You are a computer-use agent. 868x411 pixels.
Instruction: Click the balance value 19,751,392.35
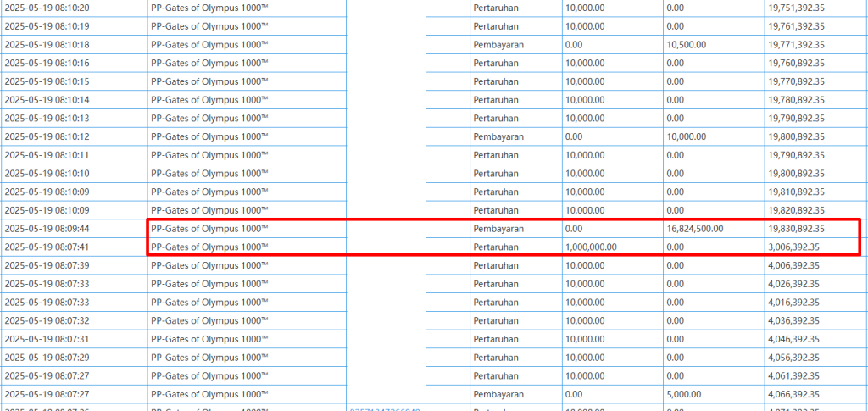point(797,8)
